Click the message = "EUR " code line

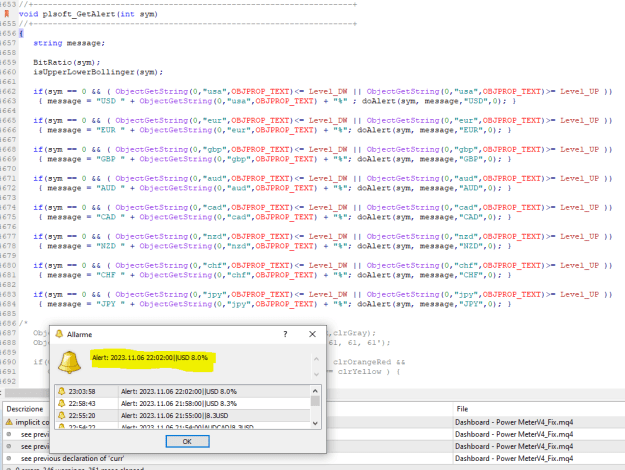[x=275, y=130]
